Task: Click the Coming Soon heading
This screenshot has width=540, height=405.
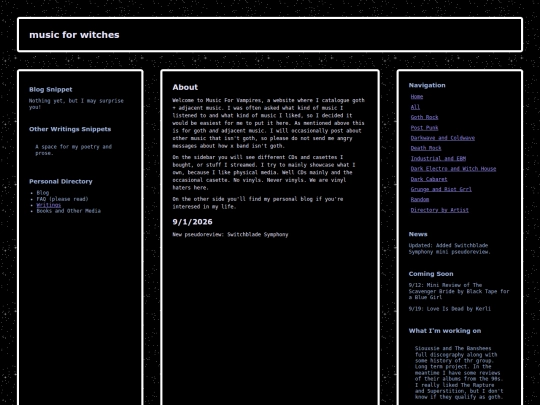Action: 431,274
